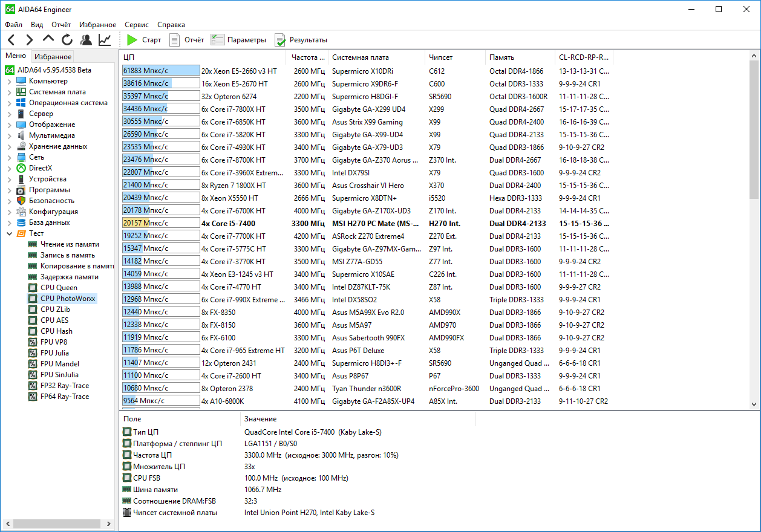Open the graph chart toolbar icon
Viewport: 761px width, 532px height.
coord(105,40)
